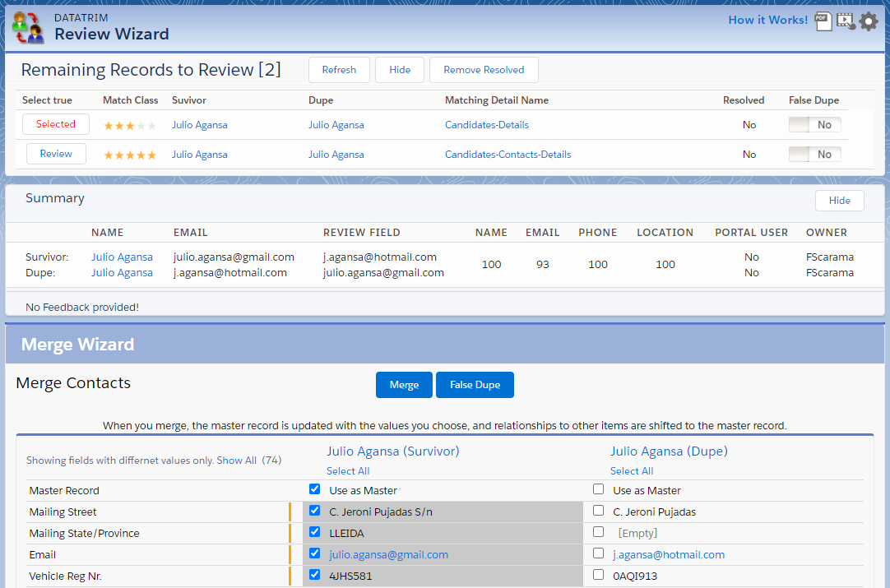
Task: Remove Resolved records from the list
Action: click(x=484, y=70)
